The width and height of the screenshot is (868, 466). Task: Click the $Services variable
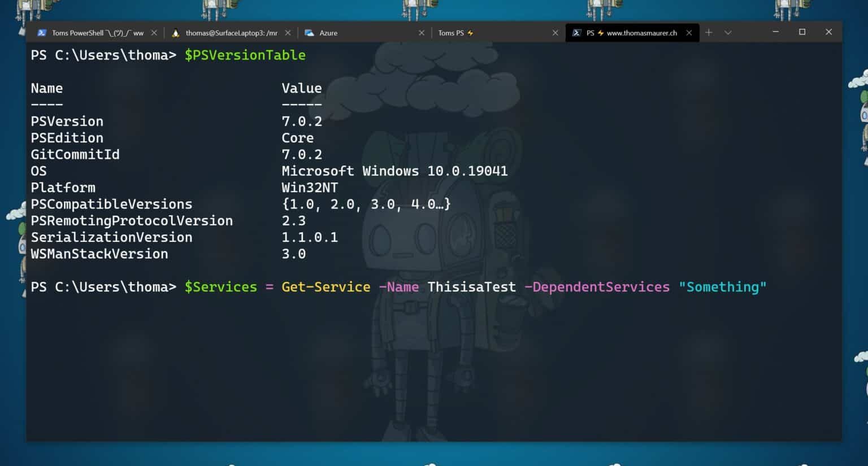pyautogui.click(x=221, y=287)
